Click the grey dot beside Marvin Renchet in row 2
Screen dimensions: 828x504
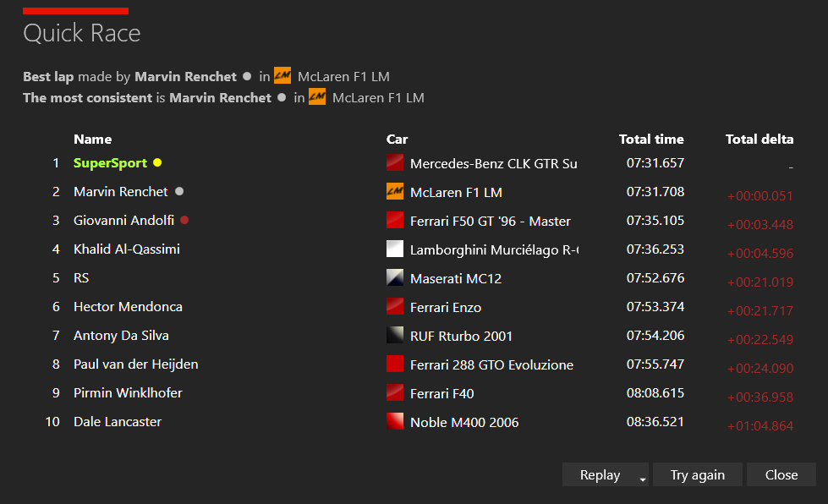coord(179,191)
